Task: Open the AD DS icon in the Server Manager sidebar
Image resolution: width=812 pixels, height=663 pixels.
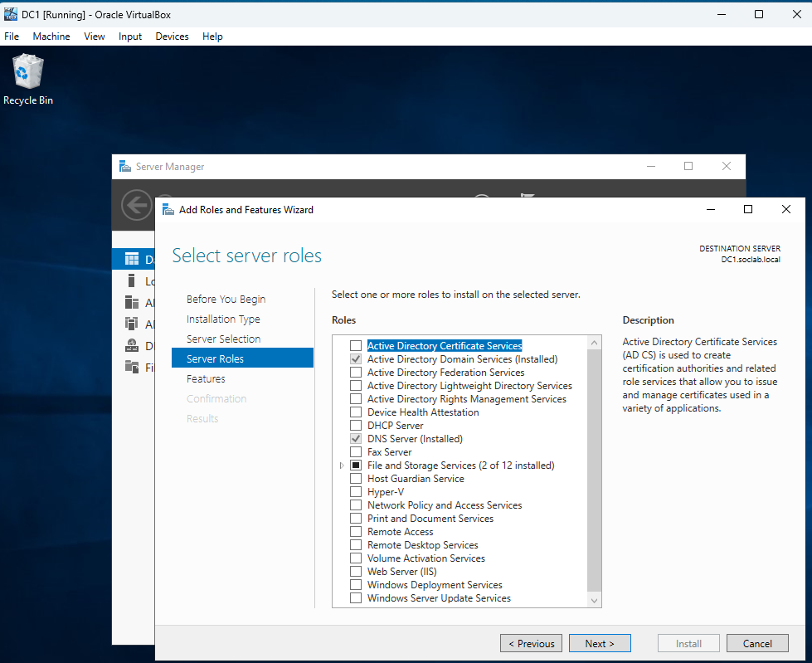Action: click(132, 324)
